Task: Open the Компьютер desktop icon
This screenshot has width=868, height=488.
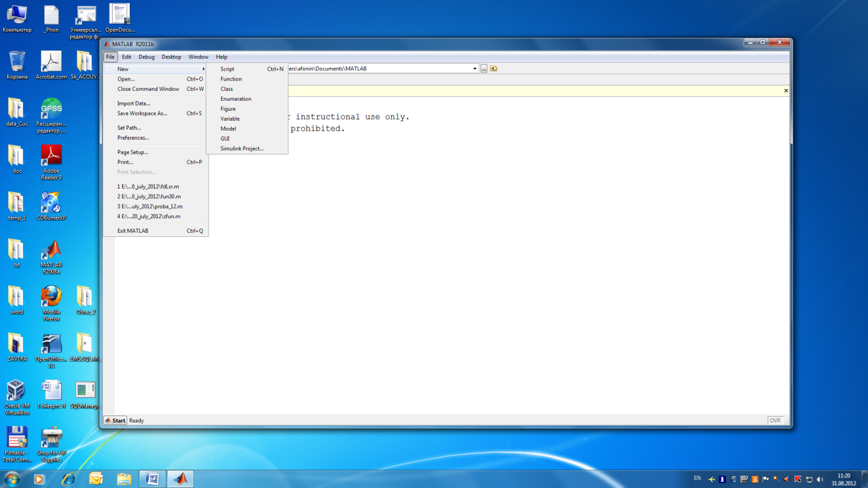Action: pyautogui.click(x=16, y=19)
